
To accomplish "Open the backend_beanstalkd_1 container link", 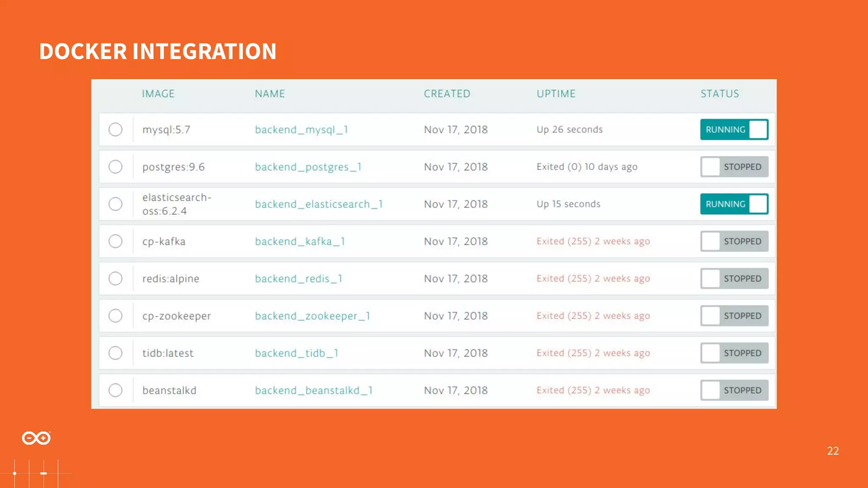I will [314, 391].
